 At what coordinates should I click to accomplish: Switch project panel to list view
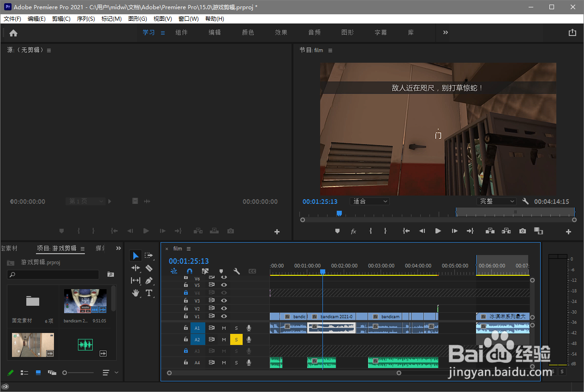coord(24,373)
